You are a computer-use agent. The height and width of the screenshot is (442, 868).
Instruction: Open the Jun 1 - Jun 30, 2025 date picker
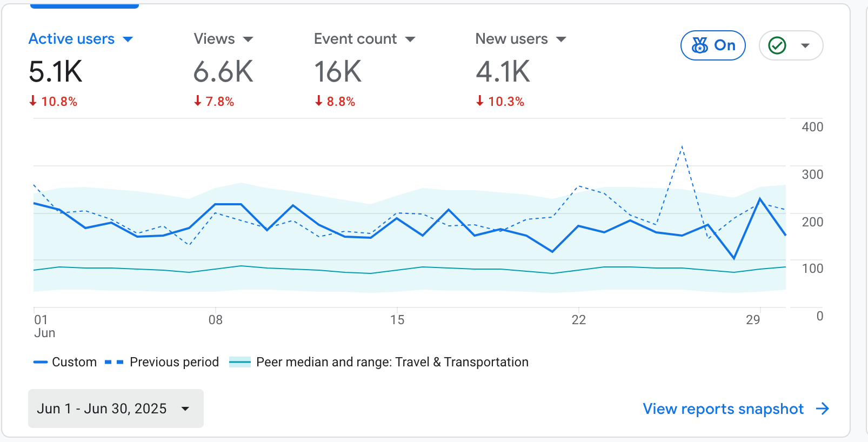(116, 408)
